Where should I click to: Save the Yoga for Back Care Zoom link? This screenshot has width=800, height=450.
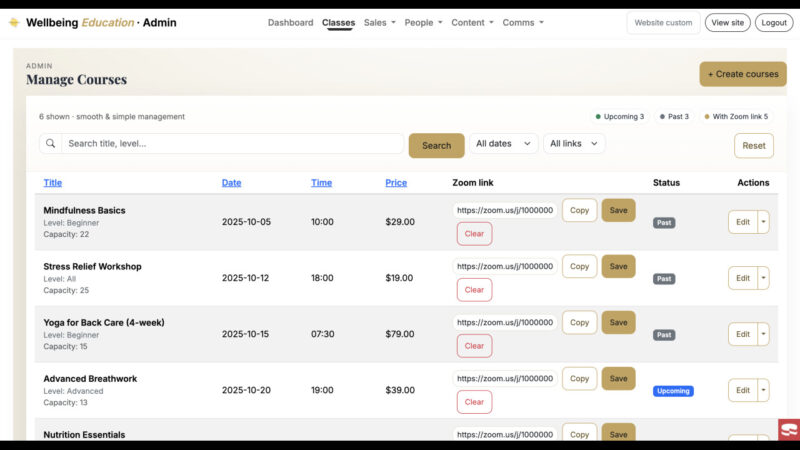[x=618, y=322]
